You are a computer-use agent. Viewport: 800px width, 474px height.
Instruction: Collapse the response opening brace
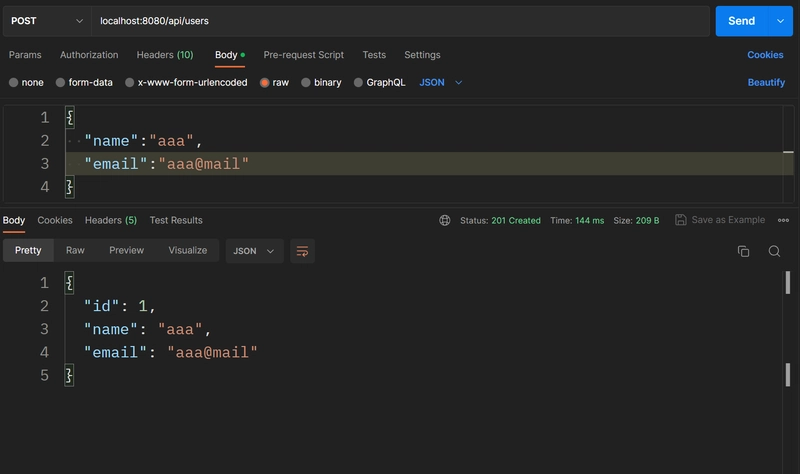(x=69, y=283)
